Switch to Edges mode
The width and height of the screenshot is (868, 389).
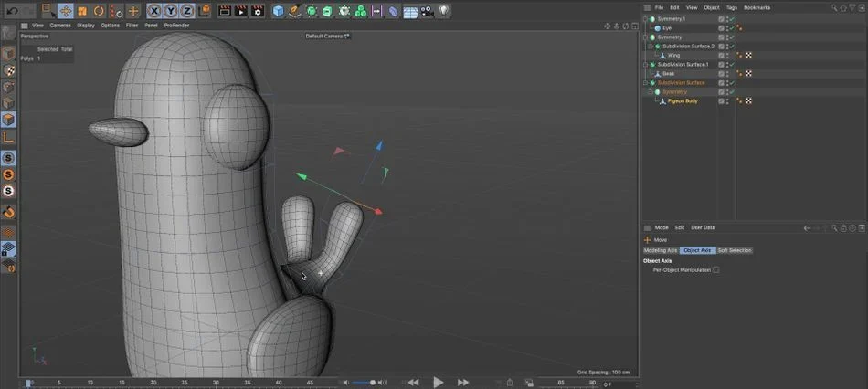tap(8, 103)
